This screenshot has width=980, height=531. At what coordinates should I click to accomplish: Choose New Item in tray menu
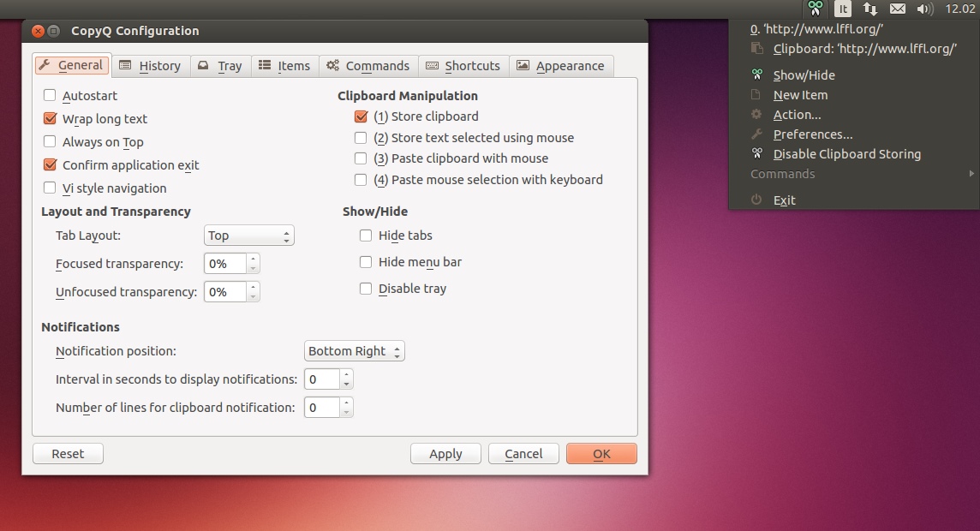(x=854, y=95)
